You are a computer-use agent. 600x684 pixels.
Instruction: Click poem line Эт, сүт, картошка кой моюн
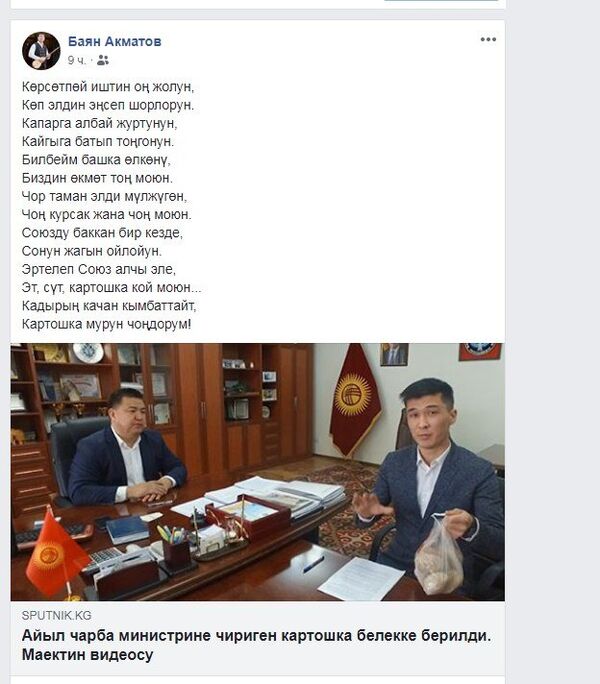click(112, 287)
